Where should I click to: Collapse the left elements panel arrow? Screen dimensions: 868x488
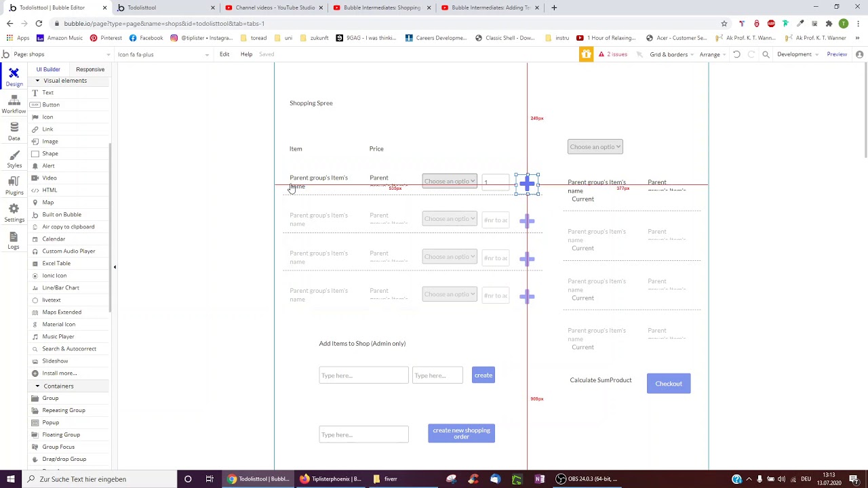[115, 267]
